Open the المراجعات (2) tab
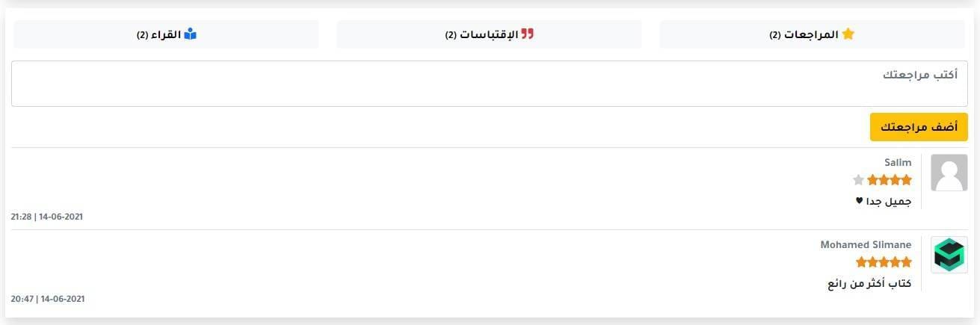 pos(811,34)
